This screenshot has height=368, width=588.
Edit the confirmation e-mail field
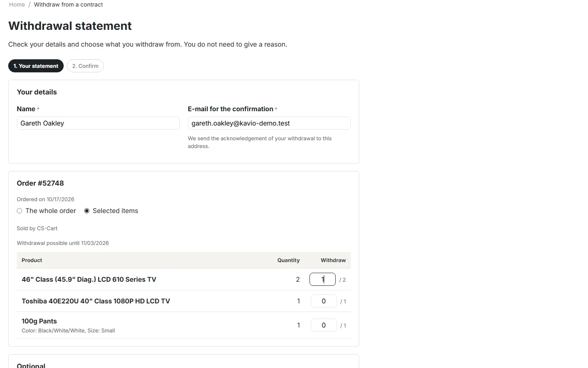pyautogui.click(x=269, y=123)
